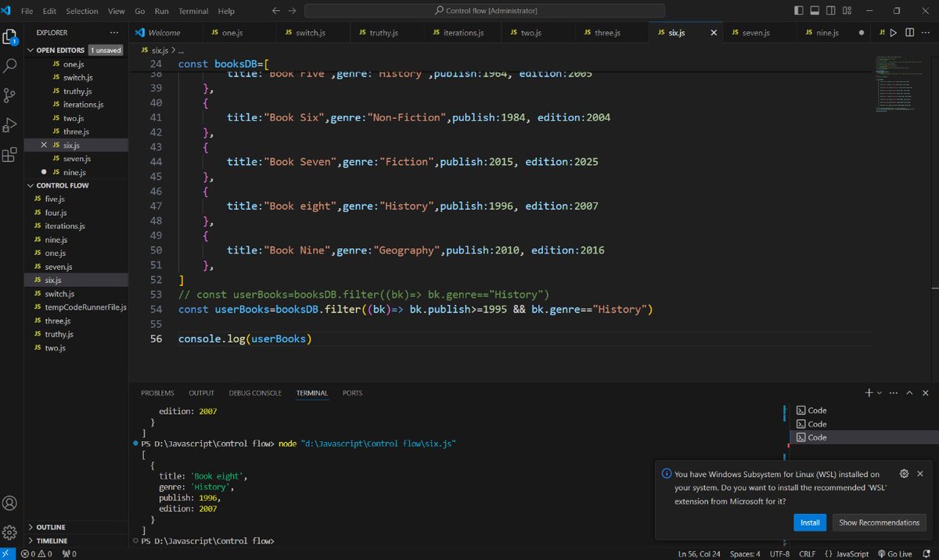Toggle the bottom panel layout icon

pyautogui.click(x=815, y=11)
